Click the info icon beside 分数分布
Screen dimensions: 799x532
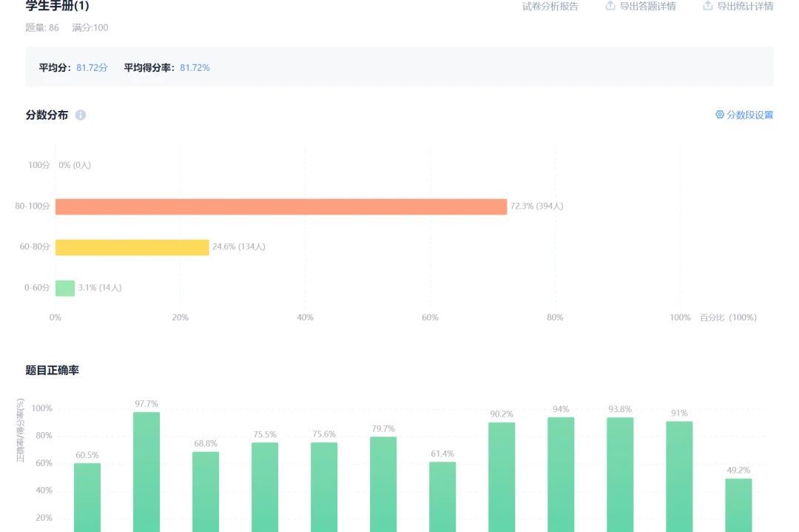tap(81, 115)
